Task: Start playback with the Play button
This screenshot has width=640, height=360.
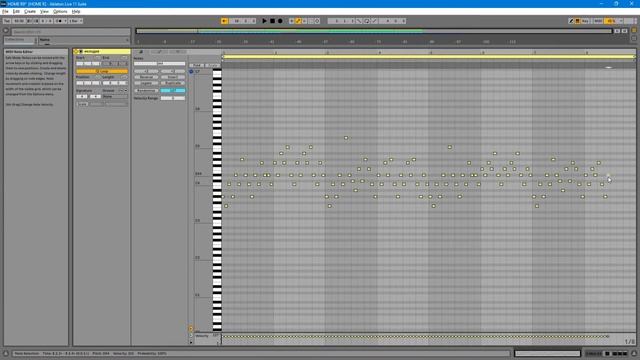Action: click(x=264, y=21)
